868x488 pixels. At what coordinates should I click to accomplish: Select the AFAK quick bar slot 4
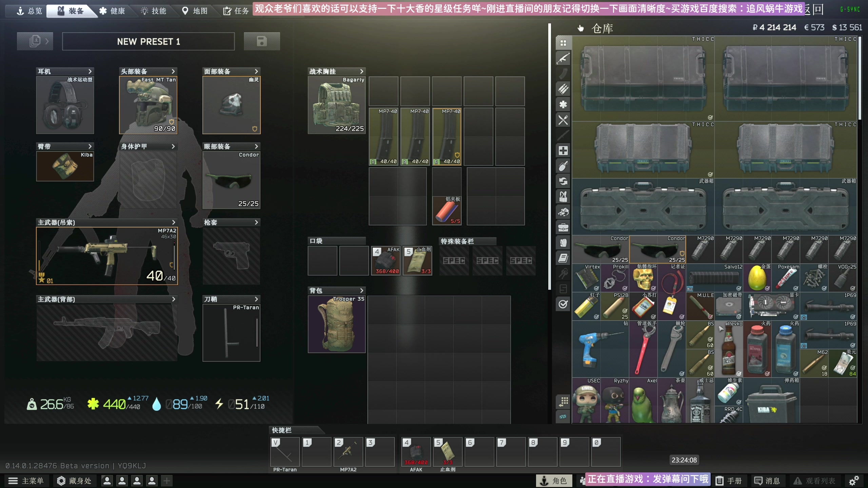416,452
